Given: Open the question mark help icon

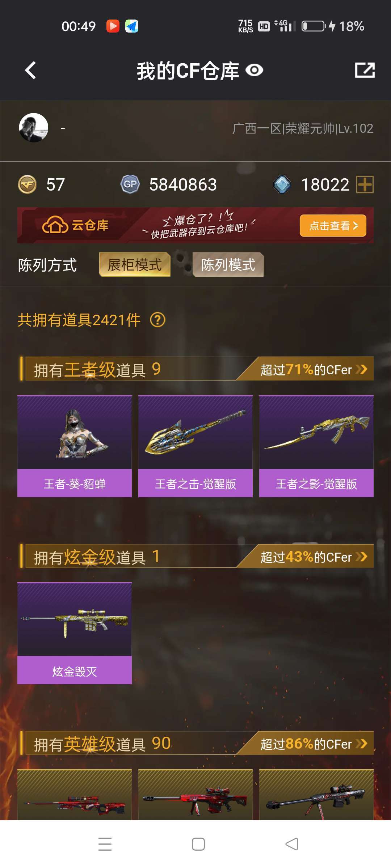Looking at the screenshot, I should click(x=158, y=320).
